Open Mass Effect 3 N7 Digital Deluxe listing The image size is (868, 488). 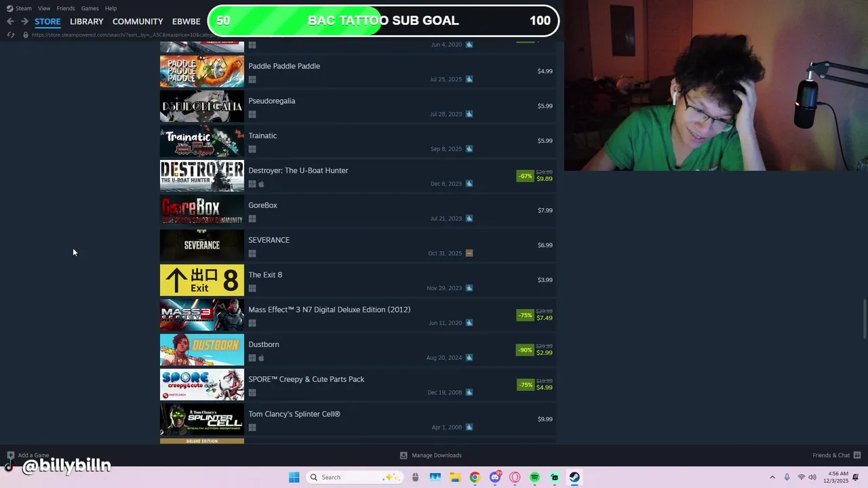pyautogui.click(x=358, y=314)
